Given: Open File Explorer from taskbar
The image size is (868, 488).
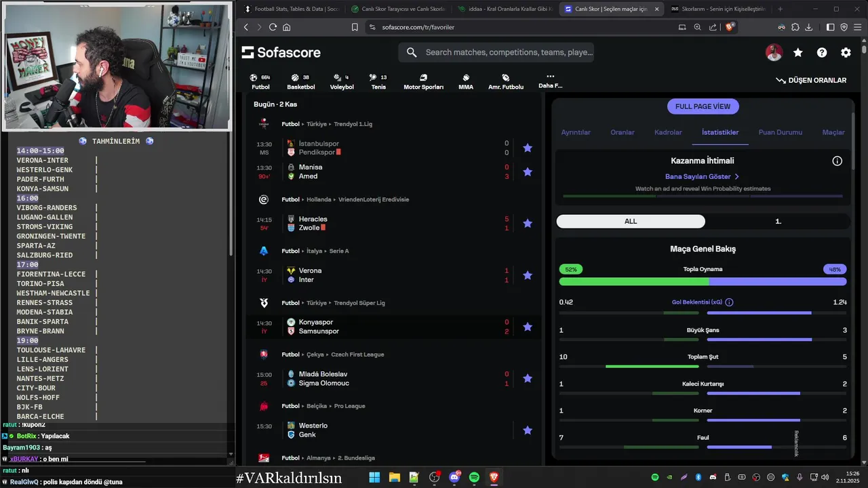Looking at the screenshot, I should click(x=394, y=477).
